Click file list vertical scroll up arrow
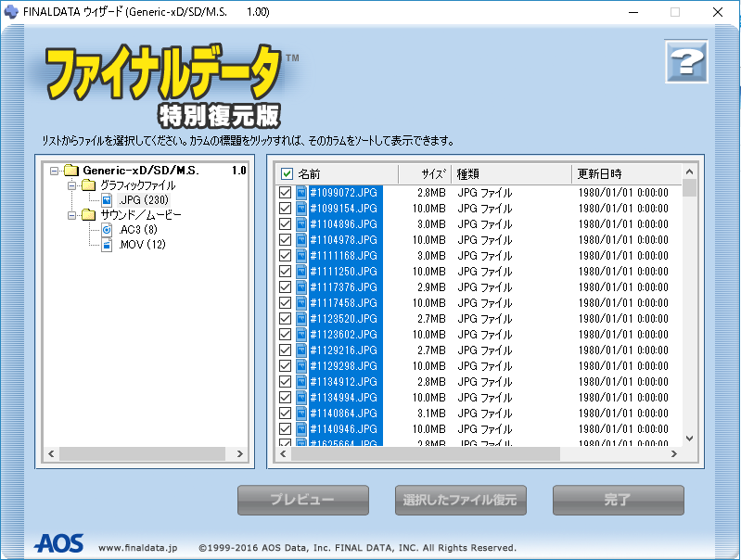 (x=689, y=172)
